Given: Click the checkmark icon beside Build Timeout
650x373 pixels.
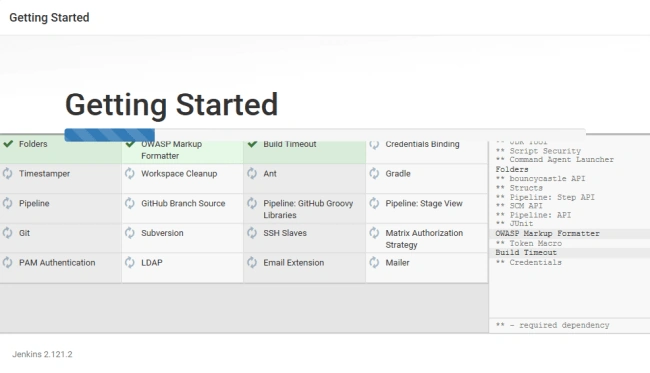Looking at the screenshot, I should (252, 144).
